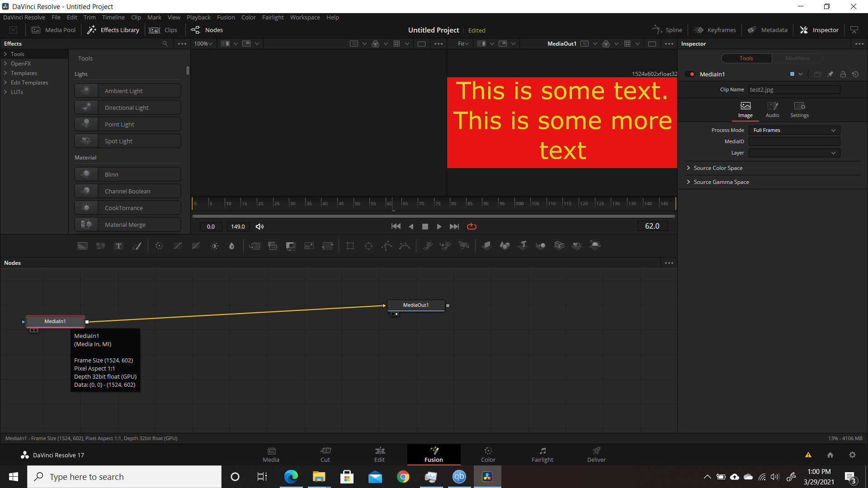Viewport: 868px width, 488px height.
Task: Play the composition forward
Action: [439, 226]
